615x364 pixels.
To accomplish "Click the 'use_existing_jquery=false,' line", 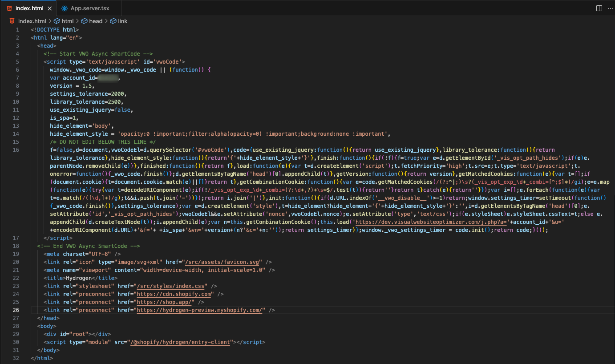I will point(92,110).
